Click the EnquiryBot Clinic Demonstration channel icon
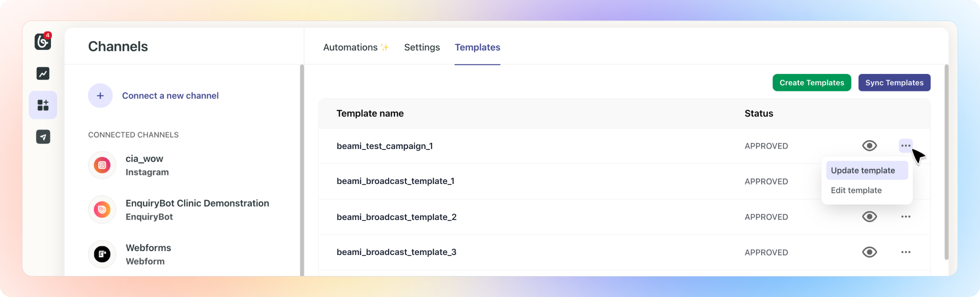 (x=102, y=209)
